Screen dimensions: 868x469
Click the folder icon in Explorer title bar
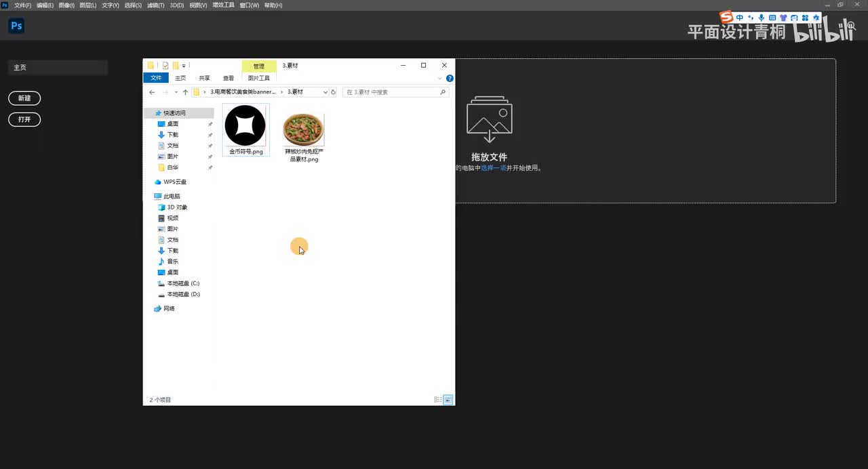pyautogui.click(x=151, y=66)
